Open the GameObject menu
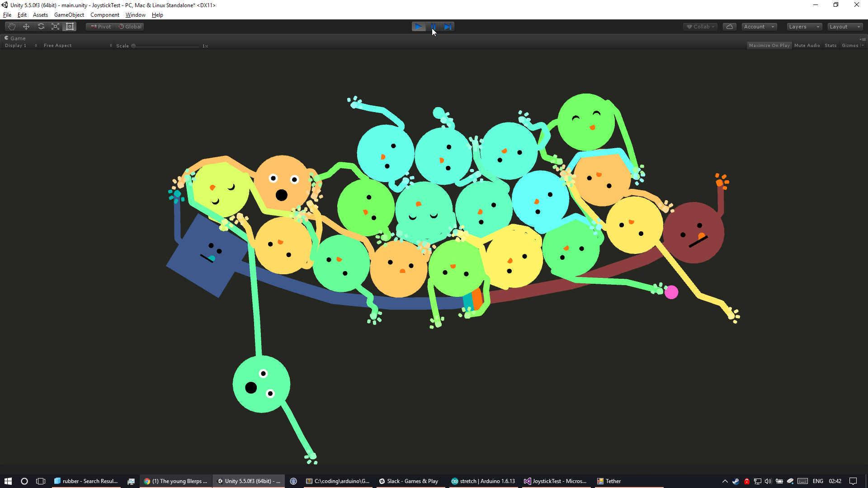868x488 pixels. tap(69, 15)
